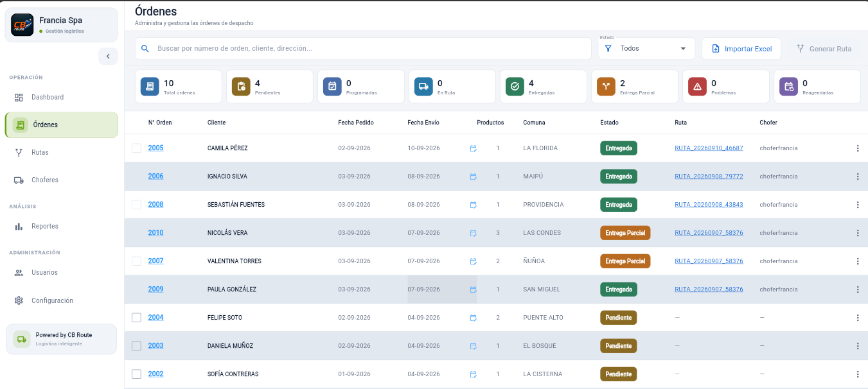This screenshot has width=868, height=389.
Task: Open the three-dot menu for order 2009
Action: coord(857,290)
